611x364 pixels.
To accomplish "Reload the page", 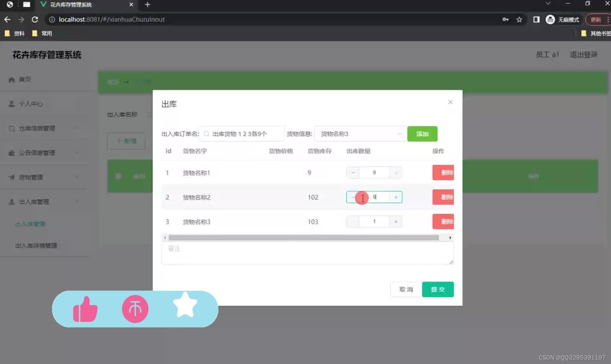I will point(35,20).
